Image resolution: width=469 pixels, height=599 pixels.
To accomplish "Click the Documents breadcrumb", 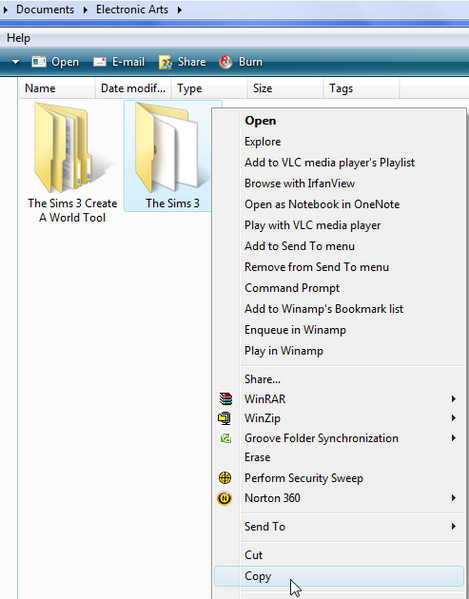I will [45, 10].
